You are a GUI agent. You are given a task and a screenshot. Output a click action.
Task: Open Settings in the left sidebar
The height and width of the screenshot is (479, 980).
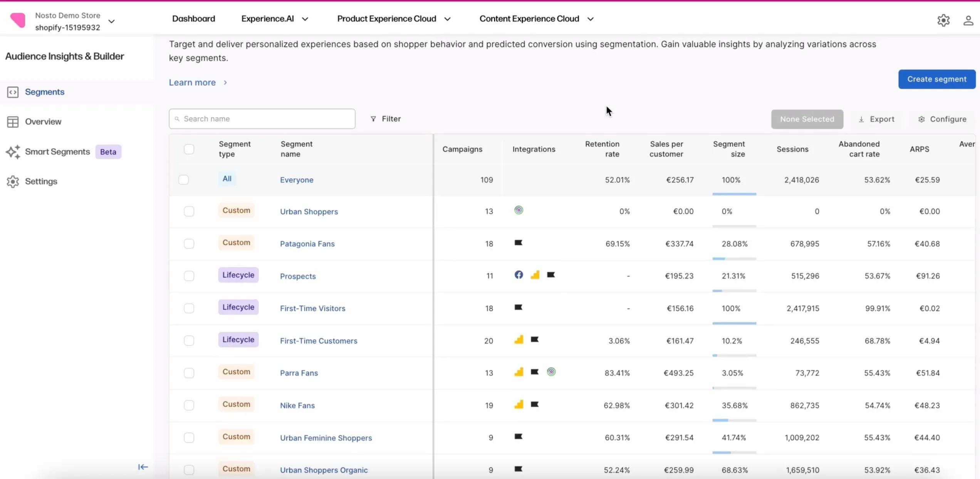point(41,181)
